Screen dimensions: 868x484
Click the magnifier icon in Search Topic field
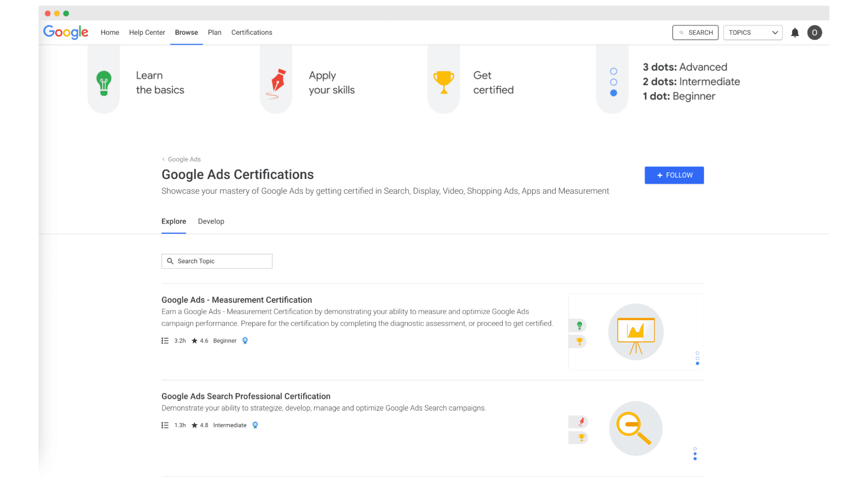click(x=170, y=261)
